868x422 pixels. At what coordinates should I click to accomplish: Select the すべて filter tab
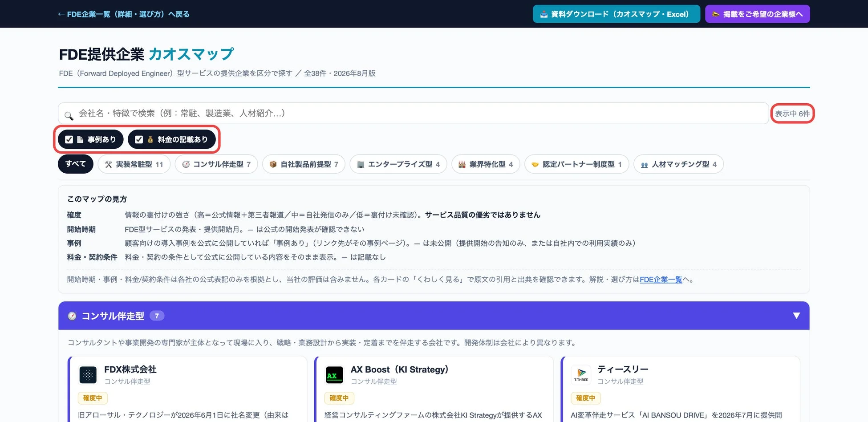pyautogui.click(x=75, y=164)
